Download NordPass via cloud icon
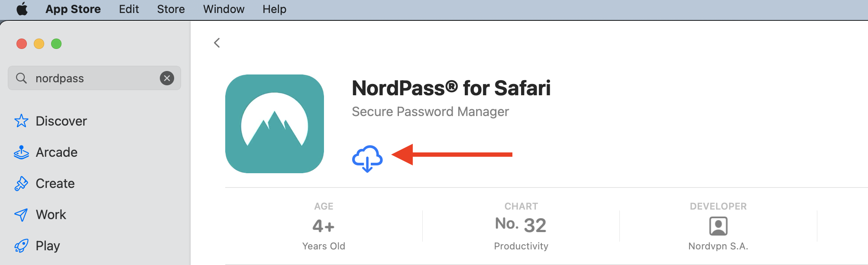Screen dimensions: 868x265 [x=367, y=158]
